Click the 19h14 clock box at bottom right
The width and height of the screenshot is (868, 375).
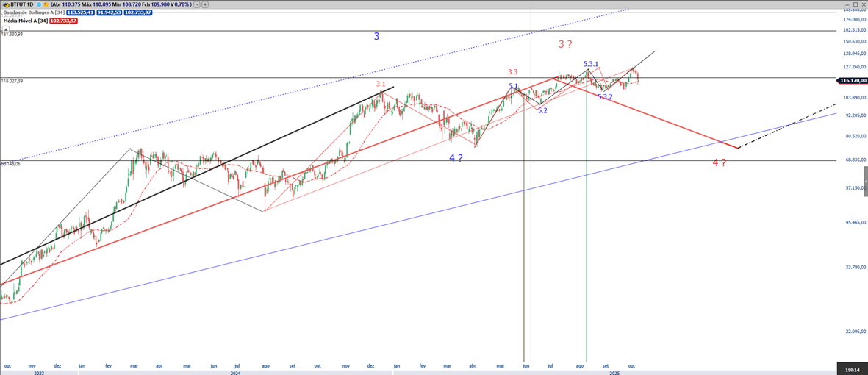pyautogui.click(x=853, y=370)
